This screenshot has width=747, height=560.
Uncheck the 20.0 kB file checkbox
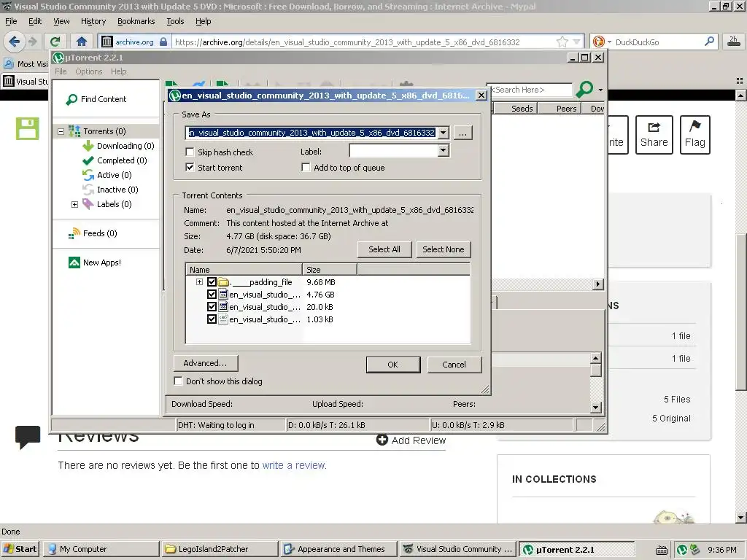212,307
